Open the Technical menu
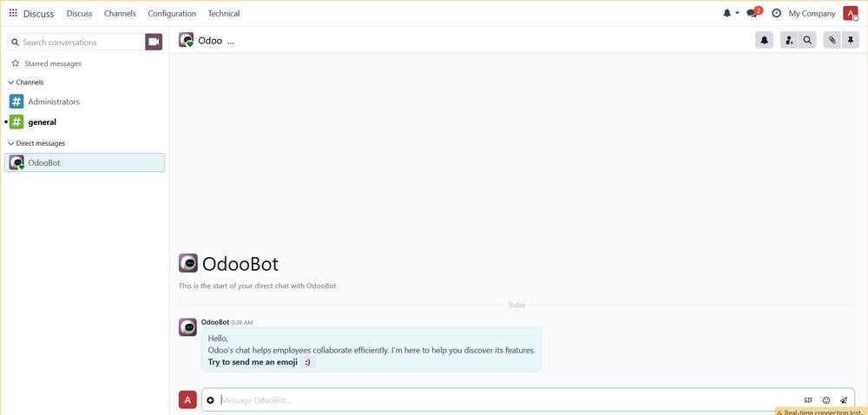The height and width of the screenshot is (415, 868). (x=224, y=13)
